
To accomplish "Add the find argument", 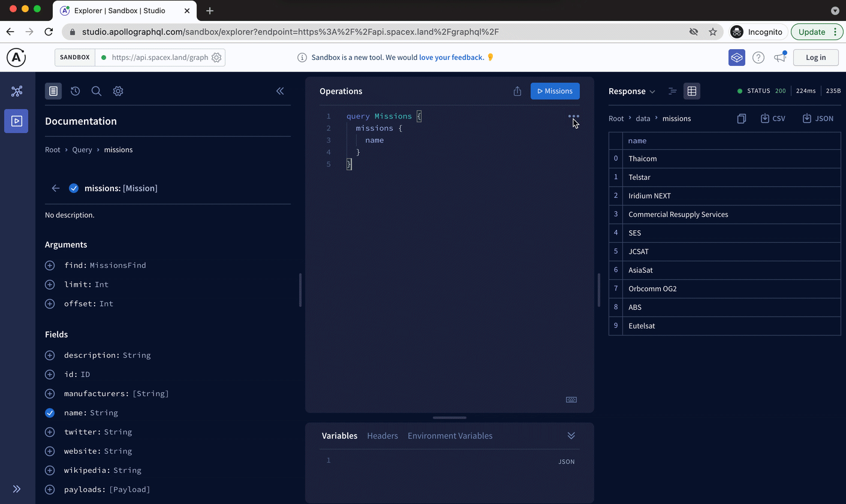I will (x=50, y=265).
